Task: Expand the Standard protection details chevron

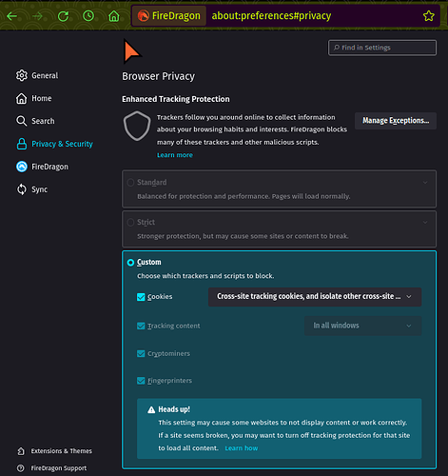Action: click(x=425, y=183)
